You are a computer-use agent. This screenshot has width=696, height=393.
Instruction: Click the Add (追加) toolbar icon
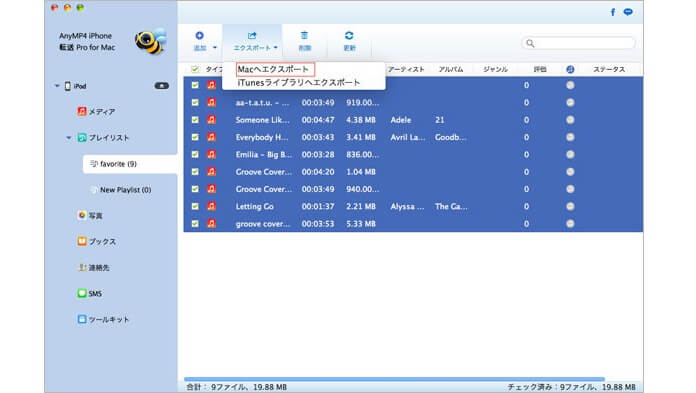(199, 36)
